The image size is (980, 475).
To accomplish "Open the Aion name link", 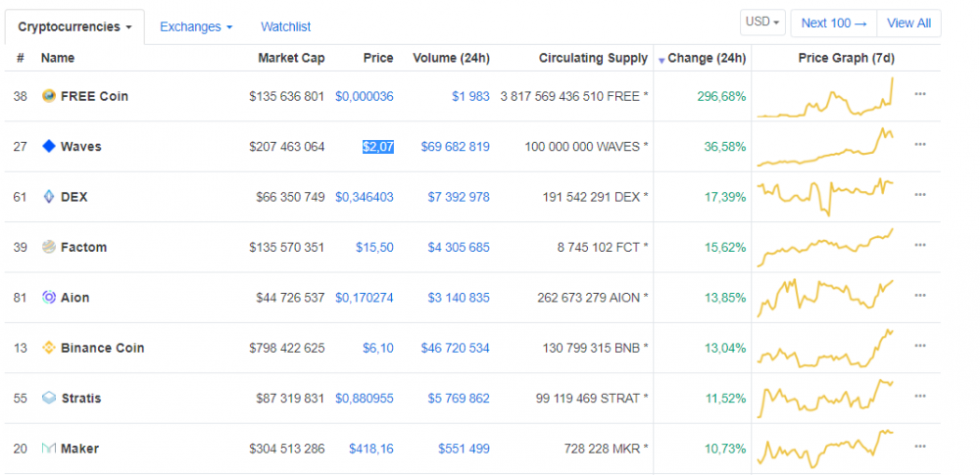I will point(75,298).
